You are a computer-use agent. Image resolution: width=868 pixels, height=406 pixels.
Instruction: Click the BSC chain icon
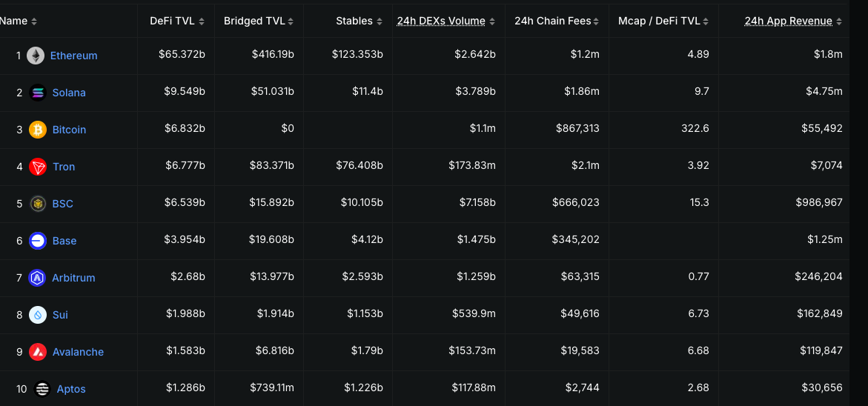coord(38,204)
